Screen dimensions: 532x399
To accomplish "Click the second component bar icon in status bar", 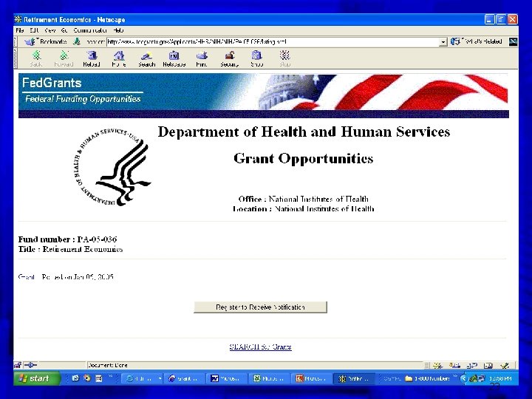I will 454,366.
